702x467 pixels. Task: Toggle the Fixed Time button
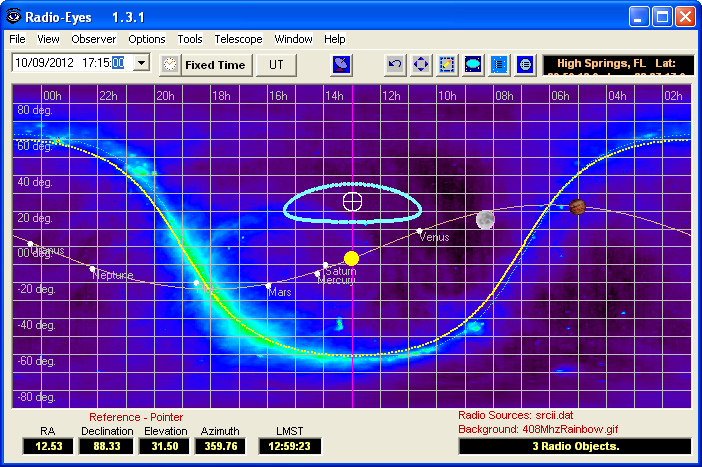(x=215, y=65)
